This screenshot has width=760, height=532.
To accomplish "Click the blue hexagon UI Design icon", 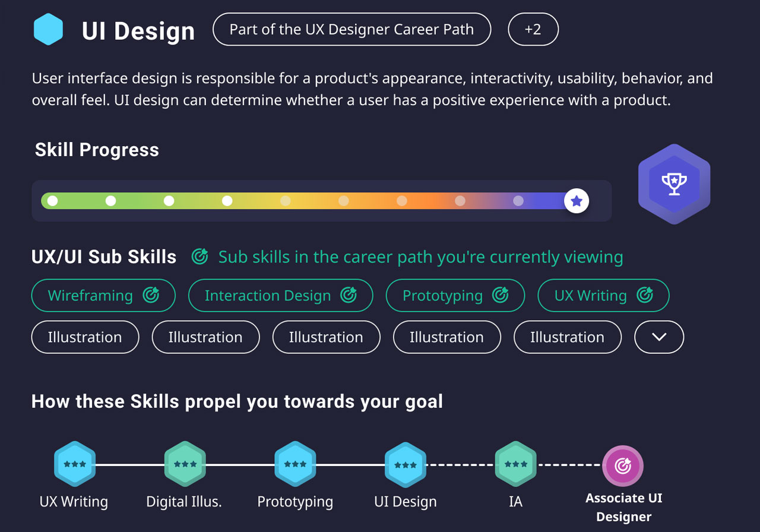I will tap(48, 30).
